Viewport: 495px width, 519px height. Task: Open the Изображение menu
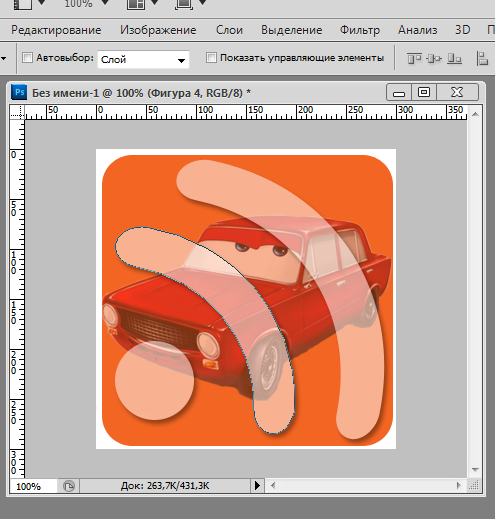(x=158, y=30)
